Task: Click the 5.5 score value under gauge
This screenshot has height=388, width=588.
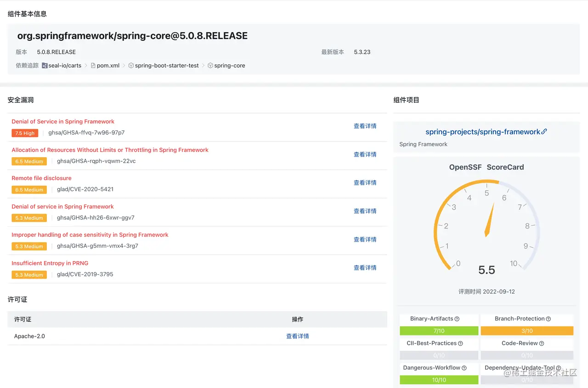Action: coord(486,270)
